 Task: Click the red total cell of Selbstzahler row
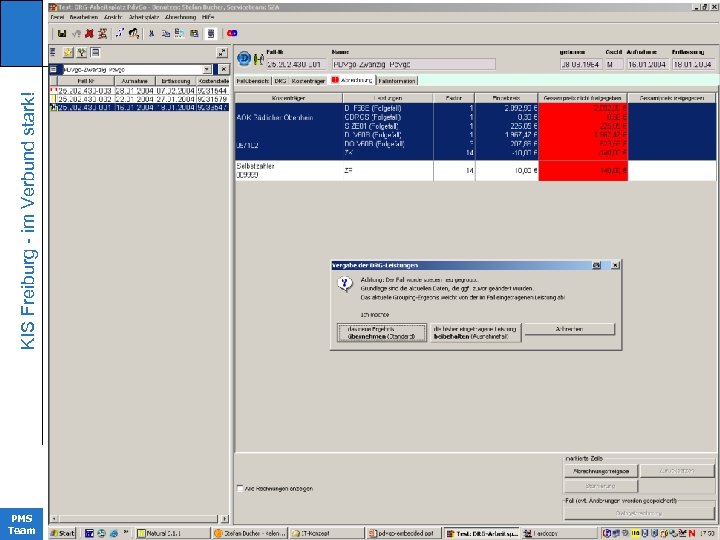click(583, 170)
